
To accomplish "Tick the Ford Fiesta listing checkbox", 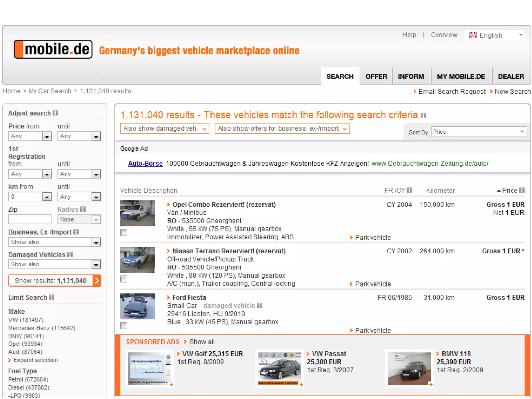I will click(x=124, y=325).
